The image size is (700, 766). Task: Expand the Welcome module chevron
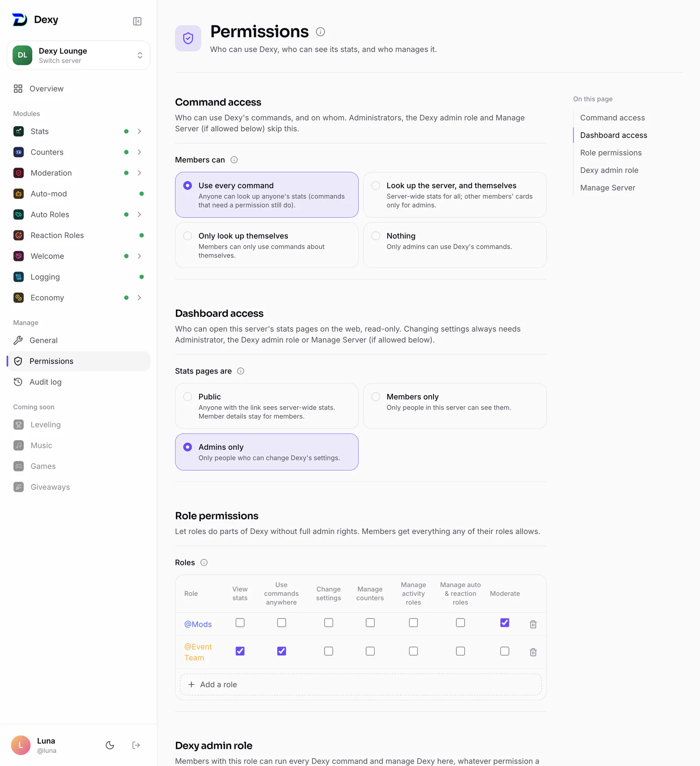[139, 256]
